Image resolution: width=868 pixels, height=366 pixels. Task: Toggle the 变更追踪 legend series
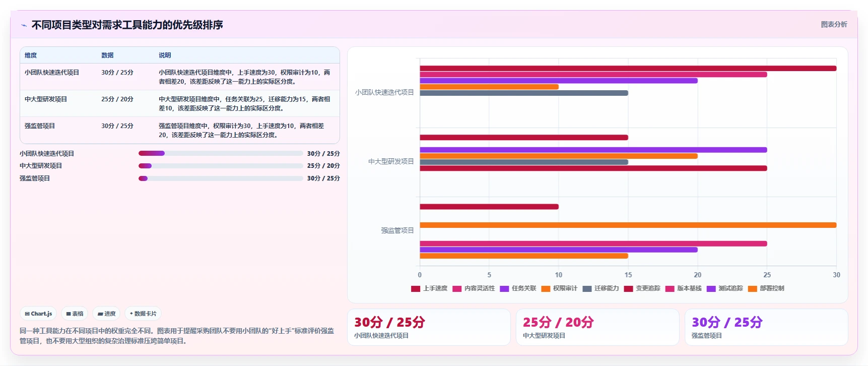point(642,289)
